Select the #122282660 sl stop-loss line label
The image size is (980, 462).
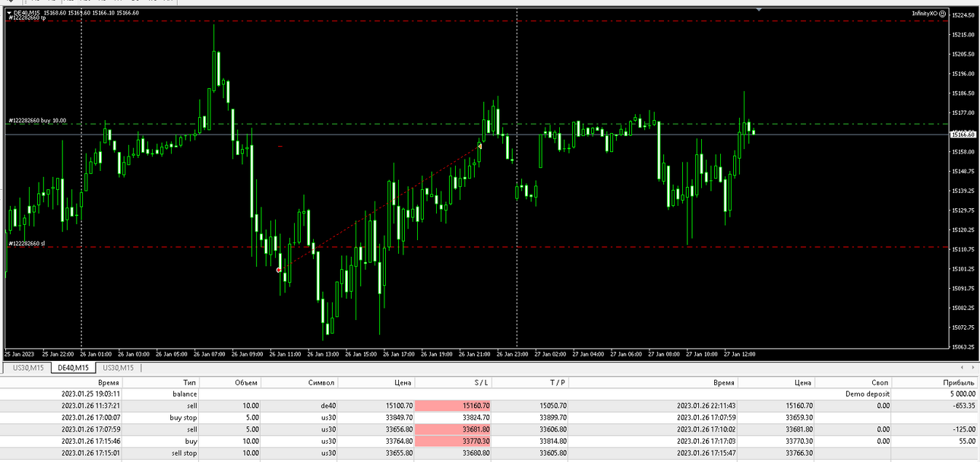point(27,244)
